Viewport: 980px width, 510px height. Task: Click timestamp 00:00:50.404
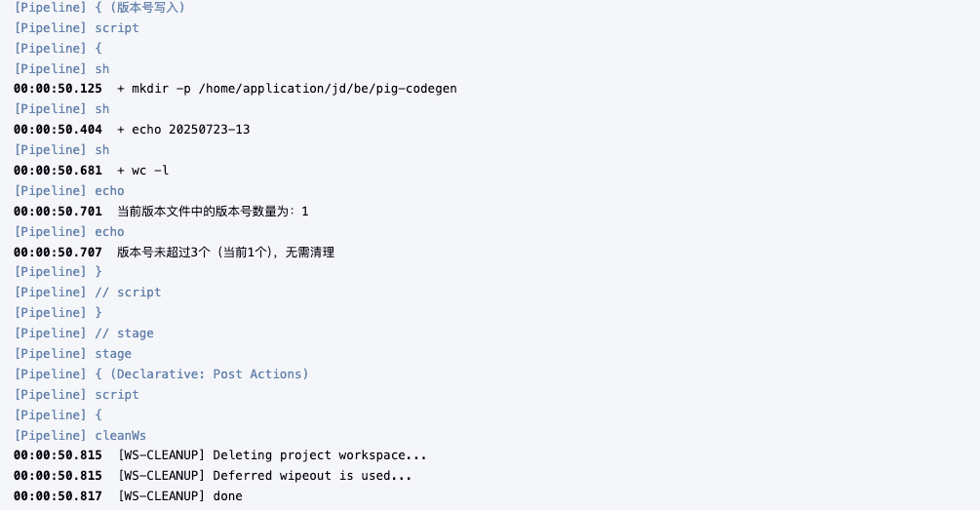58,130
